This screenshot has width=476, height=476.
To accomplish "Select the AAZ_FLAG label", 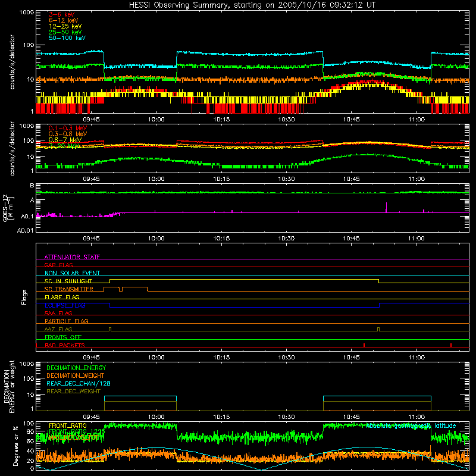I will tap(58, 329).
